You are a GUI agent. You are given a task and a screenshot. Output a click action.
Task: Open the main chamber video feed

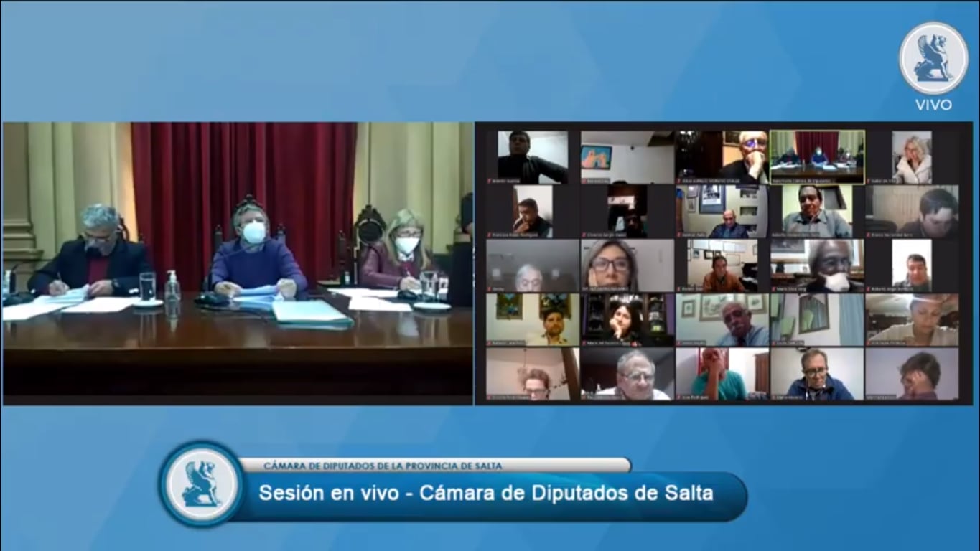pyautogui.click(x=237, y=263)
